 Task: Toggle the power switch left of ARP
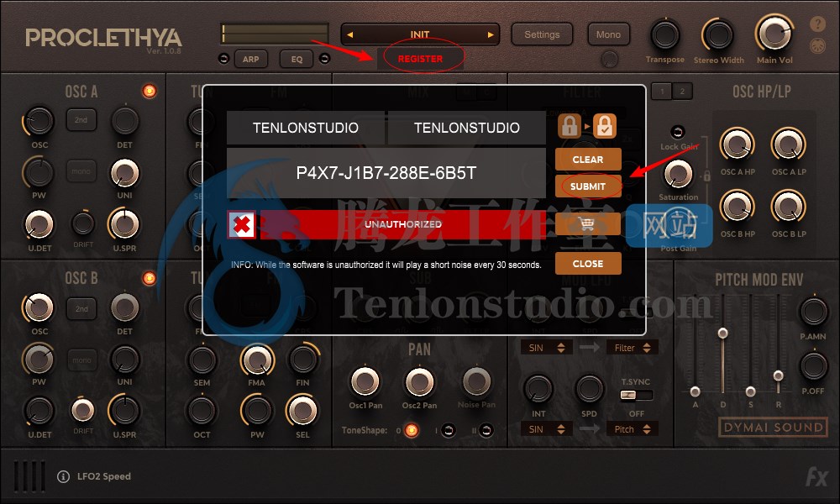tap(224, 59)
